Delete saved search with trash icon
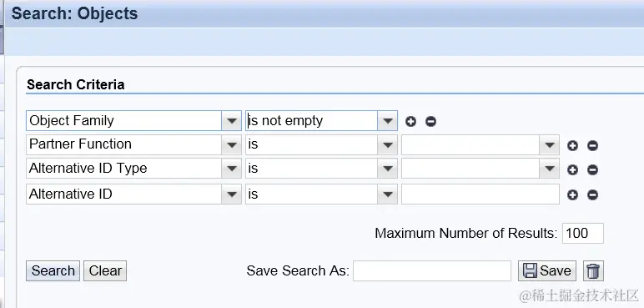Viewport: 644px width, 308px height. tap(593, 271)
